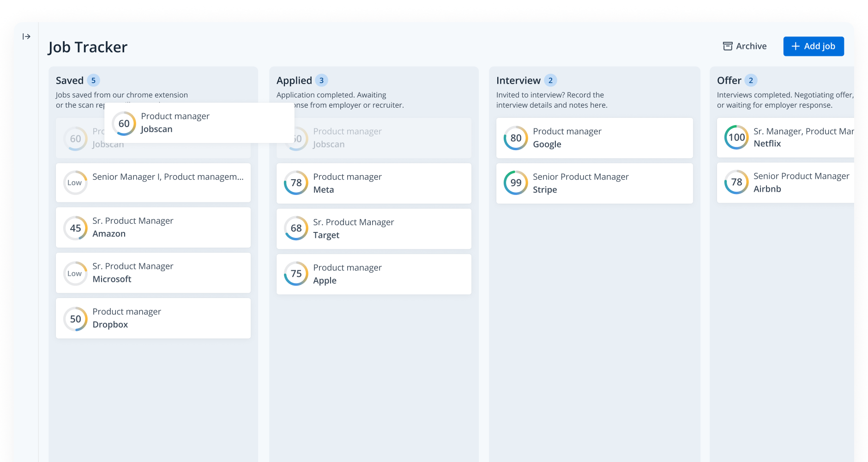Click the 80 match score ring for Google

516,138
